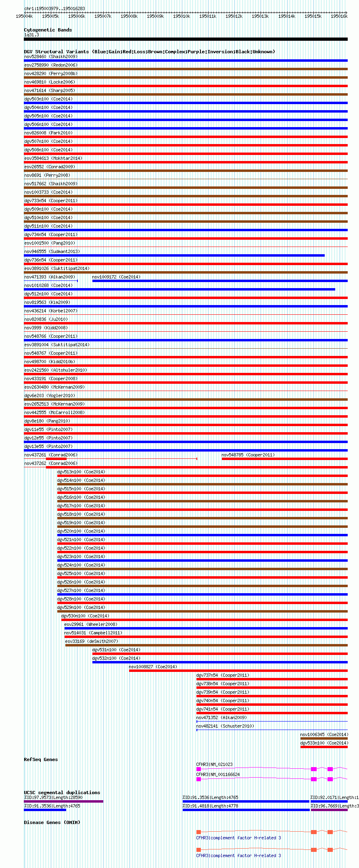The height and width of the screenshot is (868, 359).
Task: Select variant nsv436214 (Korbel2007)
Action: point(50,311)
